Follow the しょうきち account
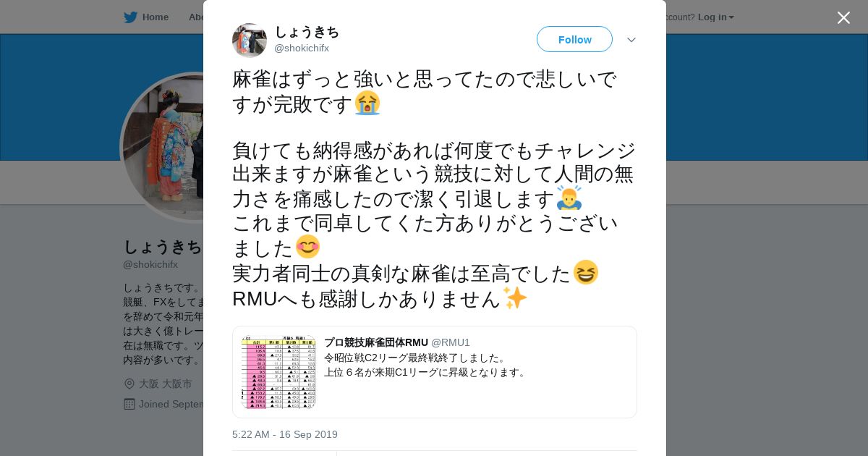Viewport: 868px width, 456px height. pyautogui.click(x=574, y=39)
